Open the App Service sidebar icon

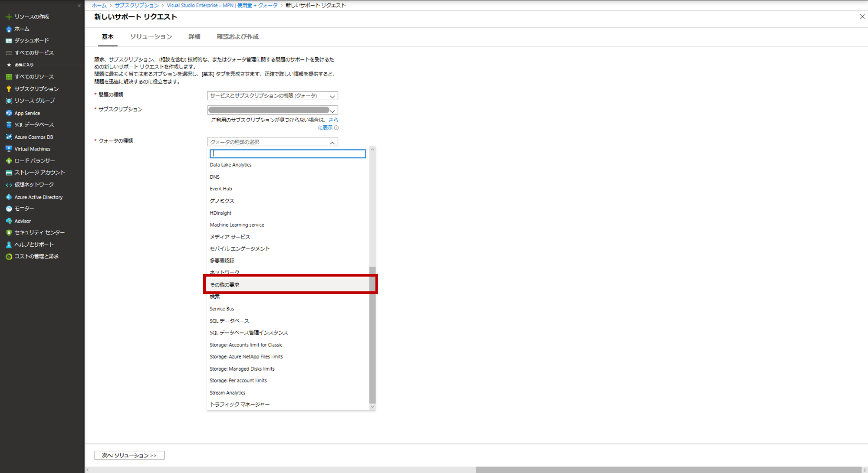point(9,113)
